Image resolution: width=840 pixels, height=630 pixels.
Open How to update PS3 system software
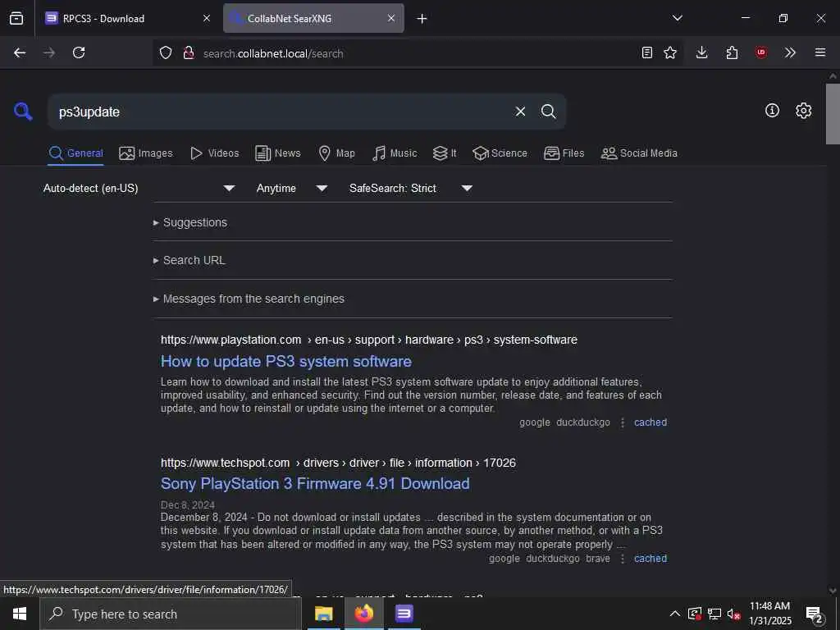coord(286,362)
